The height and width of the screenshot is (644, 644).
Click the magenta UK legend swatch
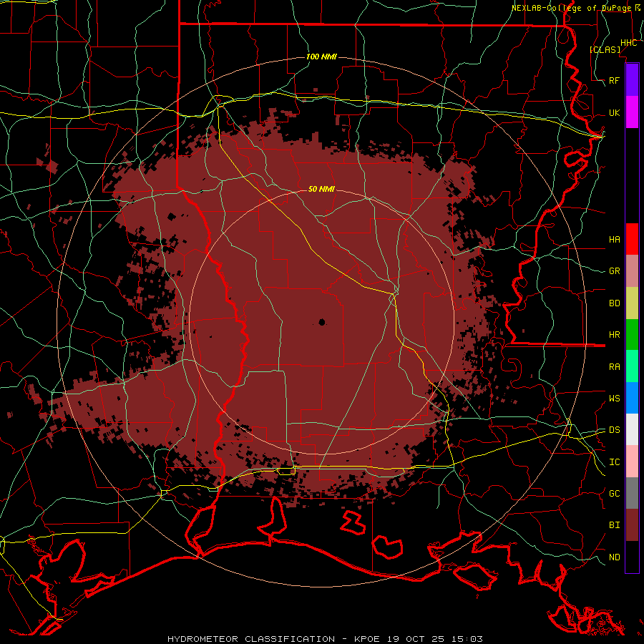[x=632, y=112]
